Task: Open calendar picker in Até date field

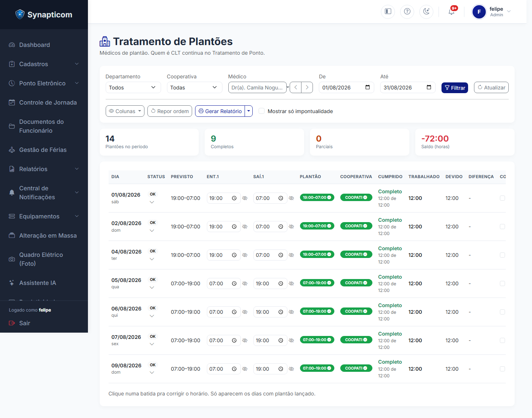Action: click(x=429, y=87)
